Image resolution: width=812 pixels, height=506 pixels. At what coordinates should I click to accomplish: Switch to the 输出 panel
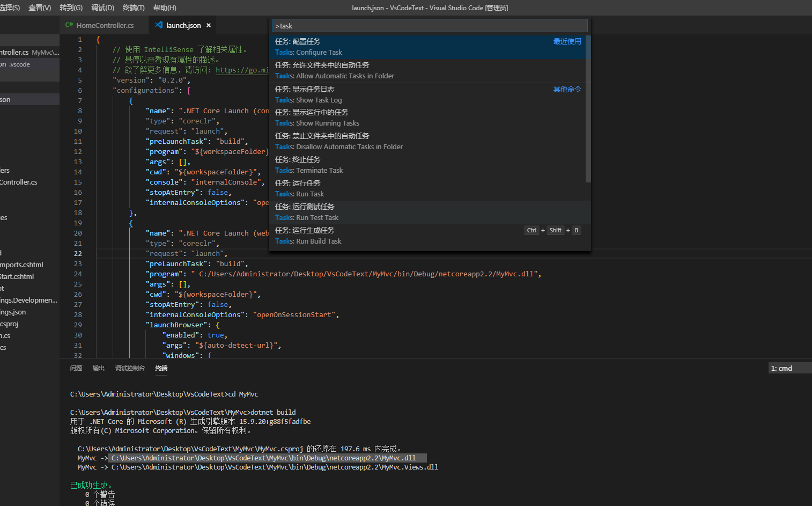(x=98, y=368)
